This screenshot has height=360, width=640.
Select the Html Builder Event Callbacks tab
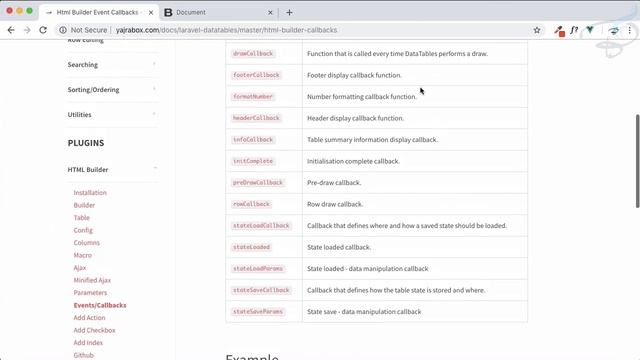pos(98,13)
